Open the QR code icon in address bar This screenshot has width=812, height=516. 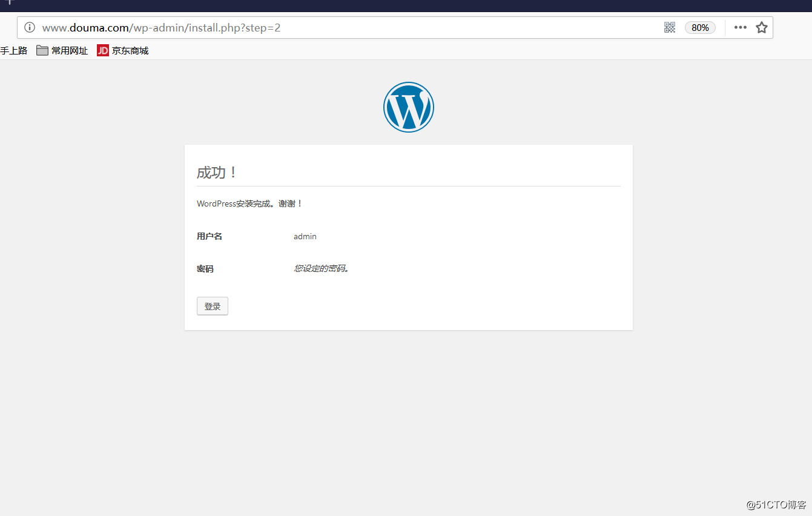pyautogui.click(x=670, y=27)
